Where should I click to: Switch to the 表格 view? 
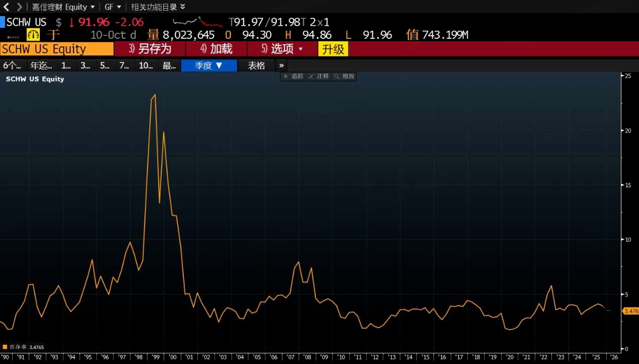point(256,65)
